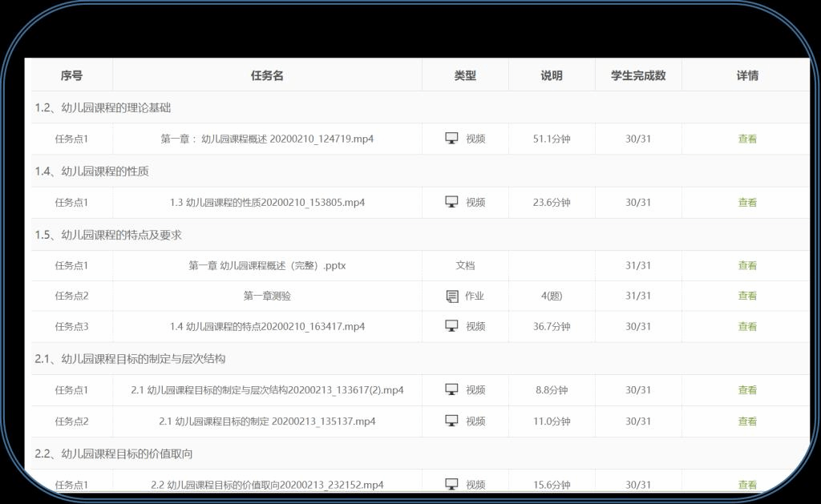This screenshot has width=821, height=504.
Task: Select section header 1.2、幼儿园课程的理论基础
Action: (x=103, y=107)
